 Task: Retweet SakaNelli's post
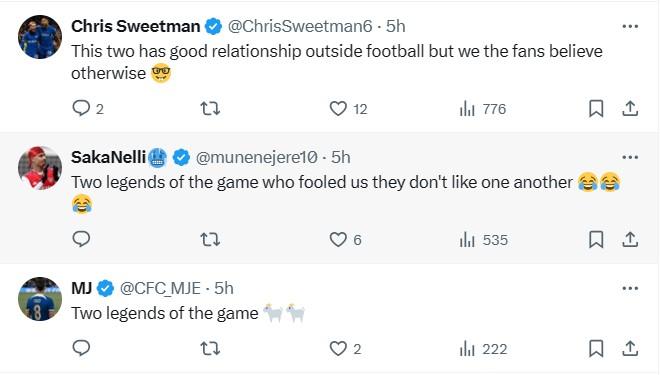click(x=210, y=239)
